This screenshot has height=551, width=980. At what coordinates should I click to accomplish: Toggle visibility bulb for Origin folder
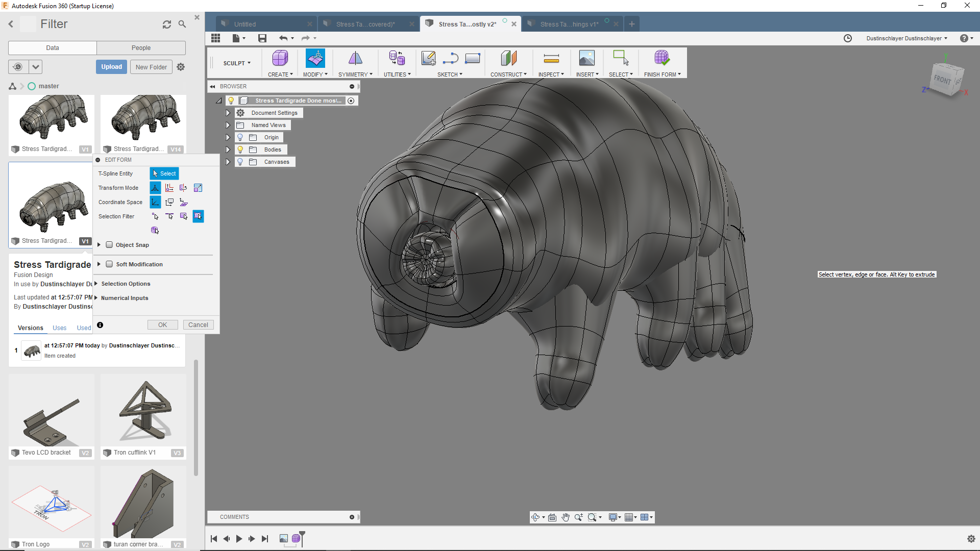tap(240, 137)
